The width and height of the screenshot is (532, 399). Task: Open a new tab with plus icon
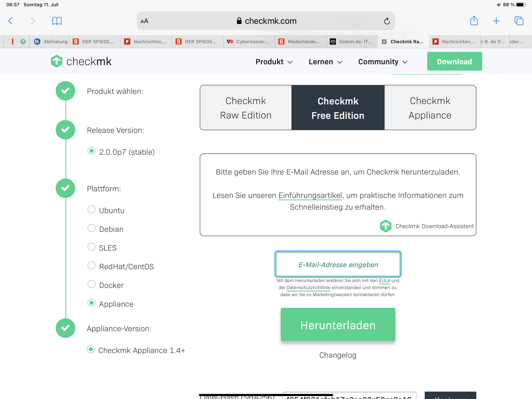[x=496, y=21]
